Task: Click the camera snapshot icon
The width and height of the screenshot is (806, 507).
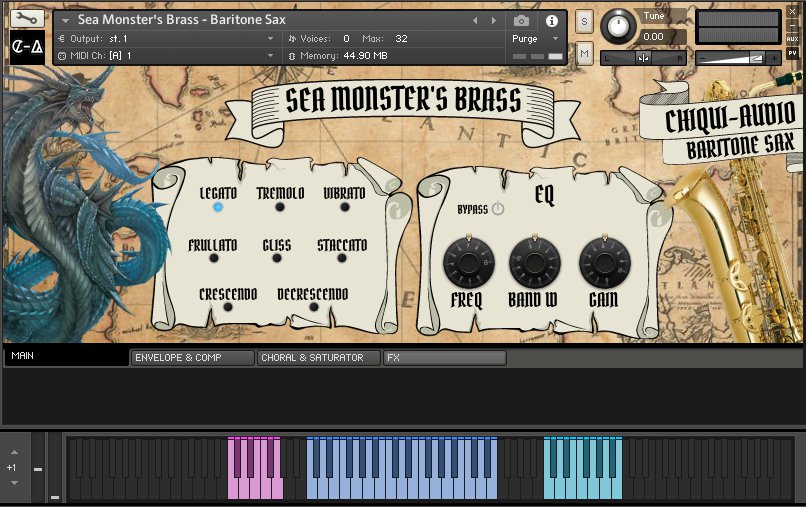Action: click(x=521, y=20)
